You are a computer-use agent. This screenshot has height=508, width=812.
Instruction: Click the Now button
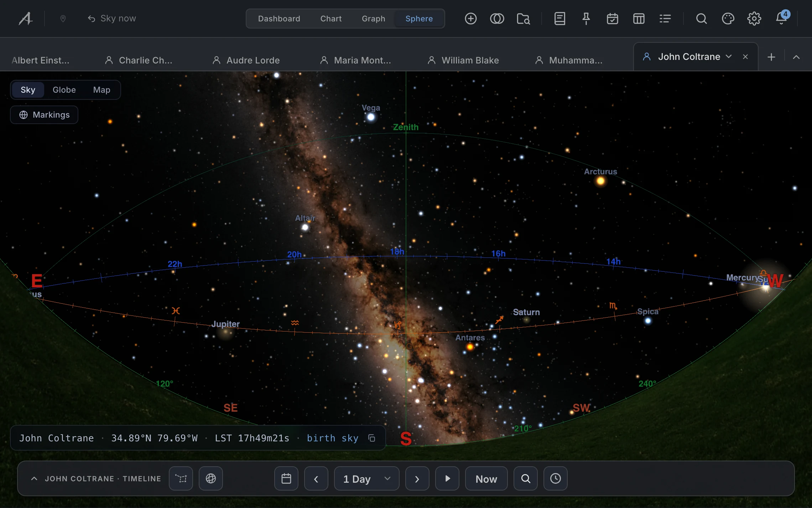(486, 478)
